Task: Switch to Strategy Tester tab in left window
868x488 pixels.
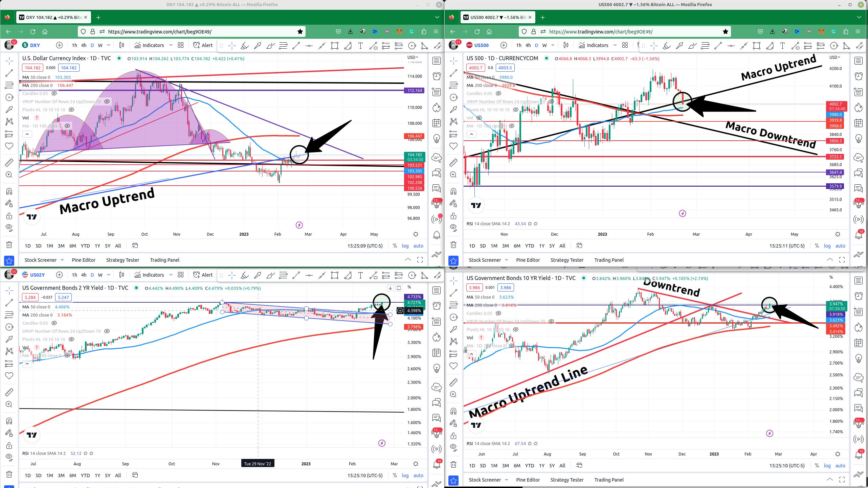Action: 123,260
